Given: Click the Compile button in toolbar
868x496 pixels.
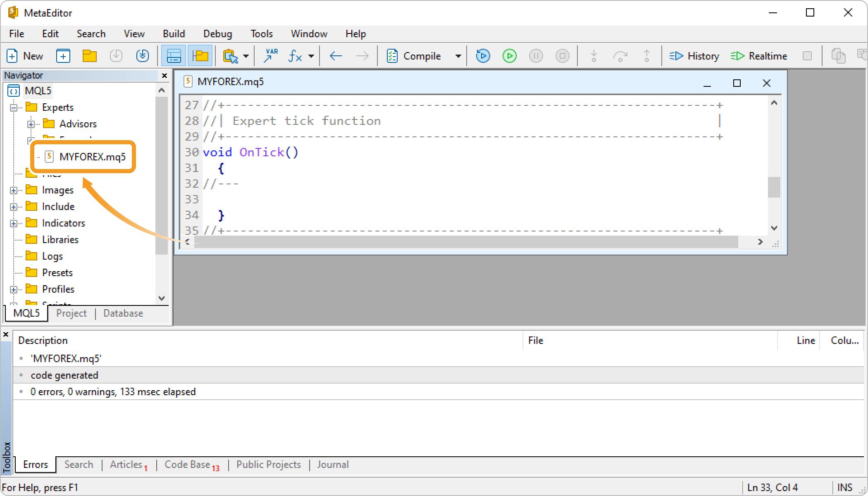Looking at the screenshot, I should [x=417, y=55].
